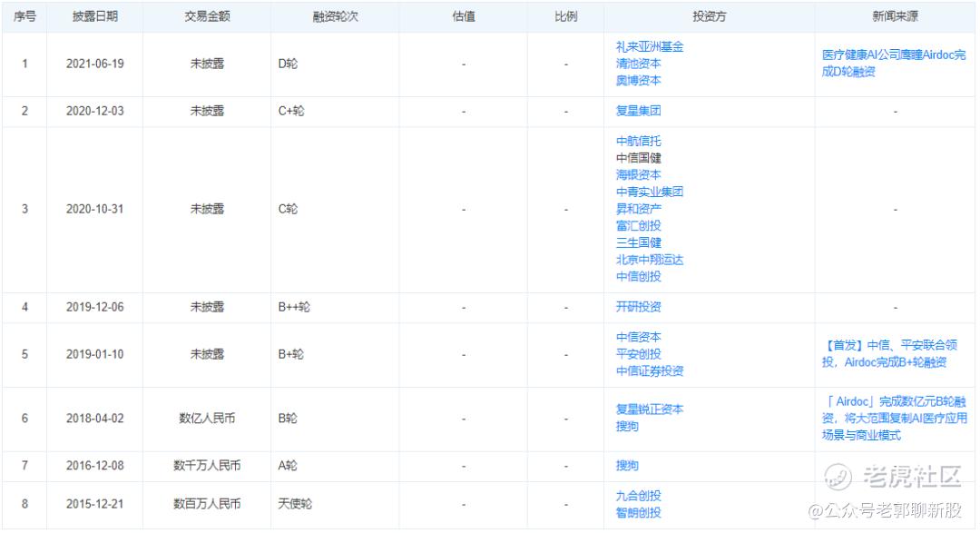Open the 平安创投 investor link
This screenshot has height=533, width=980.
638,354
